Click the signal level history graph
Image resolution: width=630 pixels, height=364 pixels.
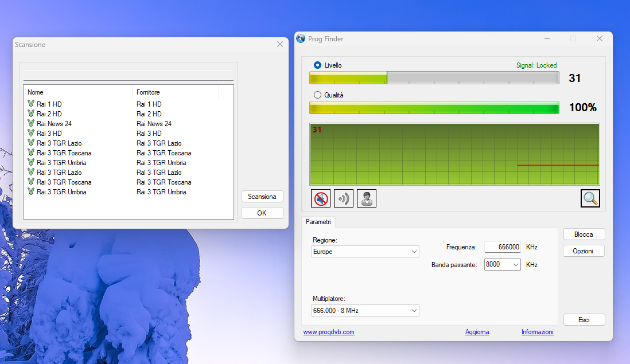coord(454,154)
